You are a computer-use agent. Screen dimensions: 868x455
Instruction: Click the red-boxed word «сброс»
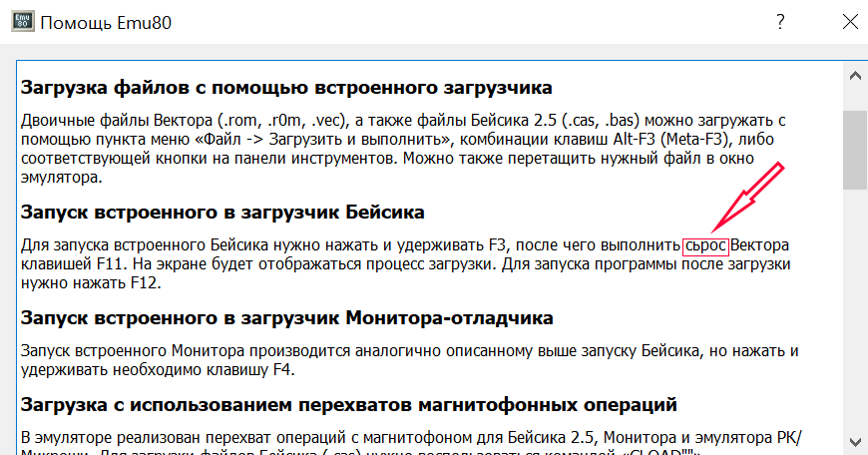pyautogui.click(x=706, y=244)
